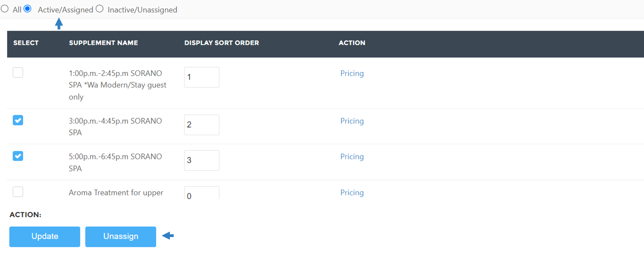Select the All radio button
The width and height of the screenshot is (644, 255).
(4, 9)
